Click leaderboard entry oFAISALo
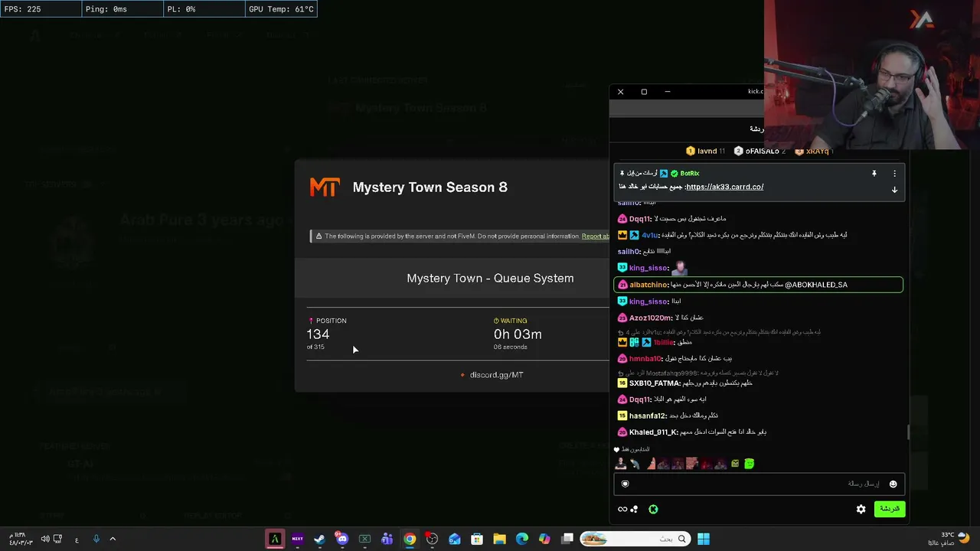This screenshot has height=551, width=980. (x=760, y=152)
